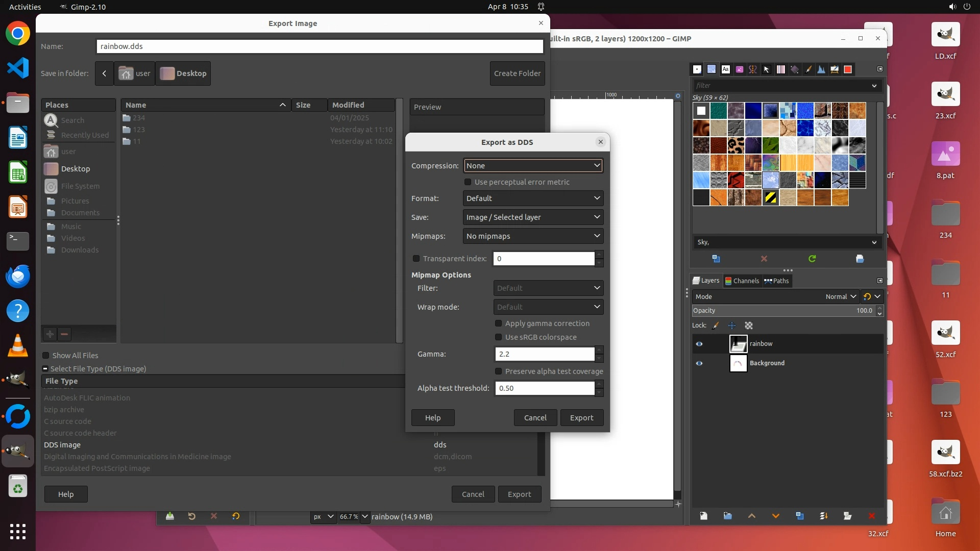Image resolution: width=980 pixels, height=551 pixels.
Task: Expand the Mipmaps dropdown
Action: point(533,236)
